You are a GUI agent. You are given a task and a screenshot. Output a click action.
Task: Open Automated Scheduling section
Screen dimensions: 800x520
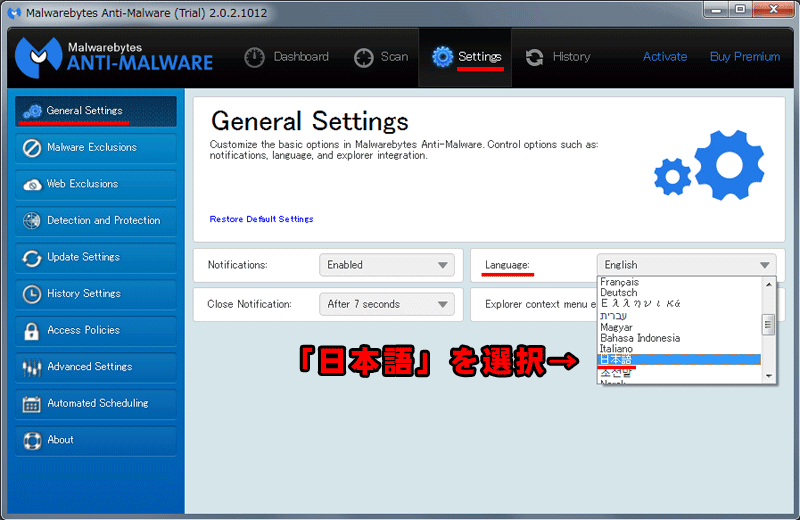click(96, 404)
